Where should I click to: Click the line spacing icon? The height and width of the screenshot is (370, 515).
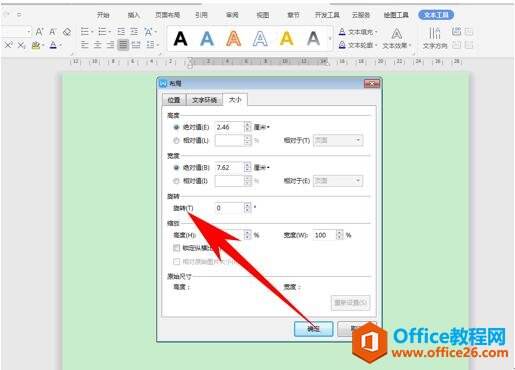point(150,45)
